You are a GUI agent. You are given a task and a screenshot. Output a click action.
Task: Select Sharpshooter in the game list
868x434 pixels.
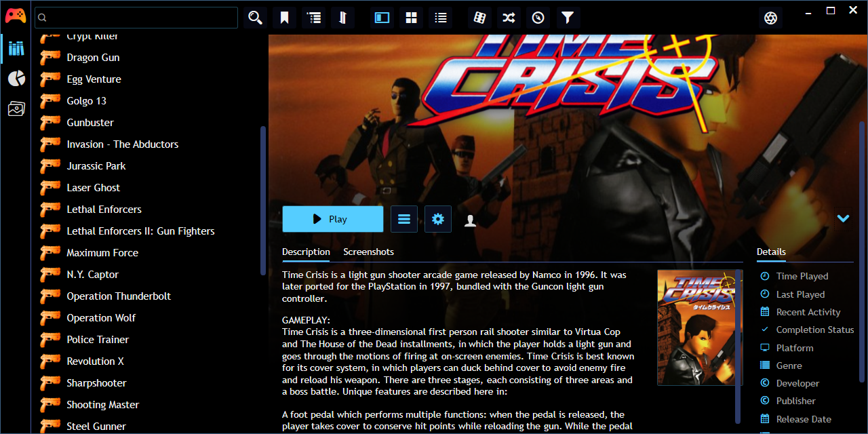[96, 383]
